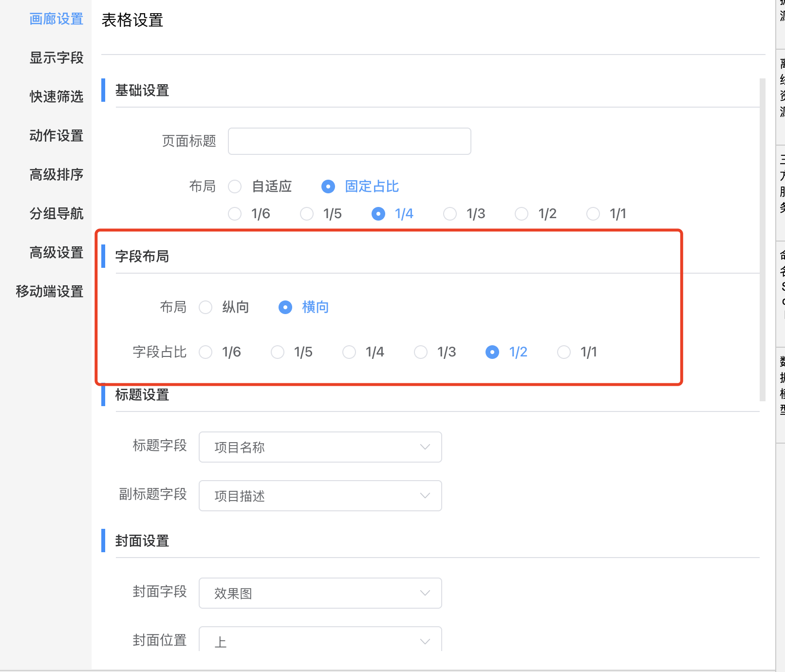
Task: Open the 封面位置 dropdown
Action: (x=320, y=641)
